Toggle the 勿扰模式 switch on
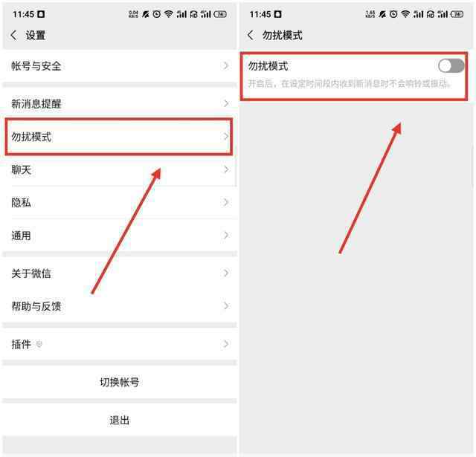The width and height of the screenshot is (476, 457). (x=451, y=65)
